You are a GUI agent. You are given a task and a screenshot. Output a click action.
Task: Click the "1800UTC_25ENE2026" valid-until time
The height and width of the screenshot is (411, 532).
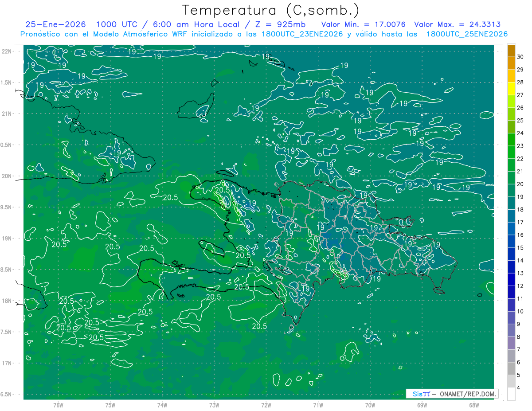466,34
